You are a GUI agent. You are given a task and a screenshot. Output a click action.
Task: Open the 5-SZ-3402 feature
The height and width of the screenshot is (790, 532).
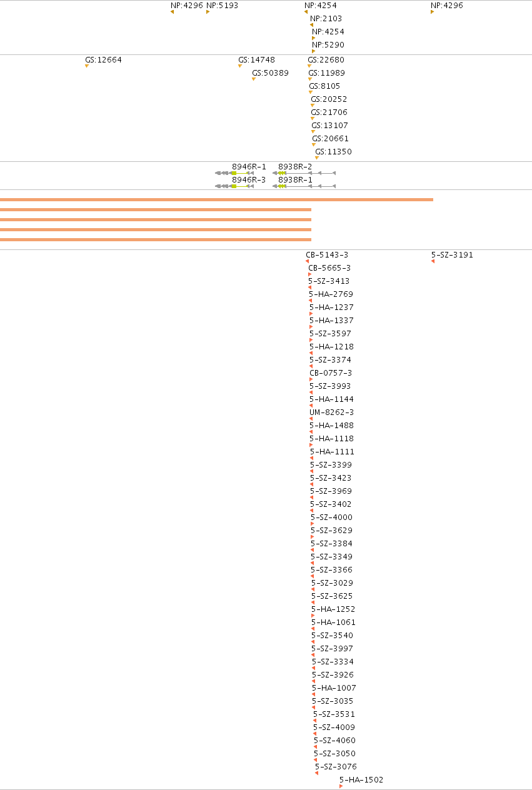coord(331,504)
